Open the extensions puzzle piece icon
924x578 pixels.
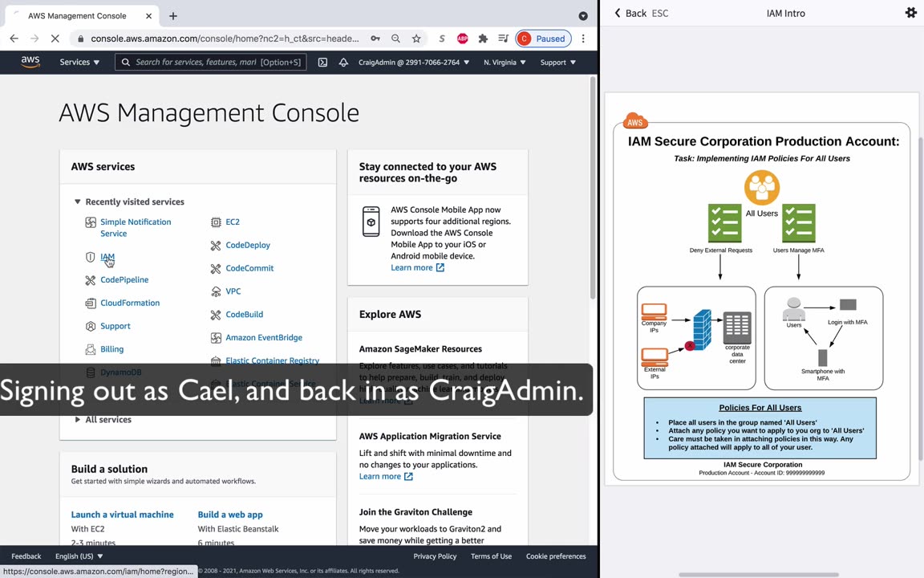(x=483, y=39)
